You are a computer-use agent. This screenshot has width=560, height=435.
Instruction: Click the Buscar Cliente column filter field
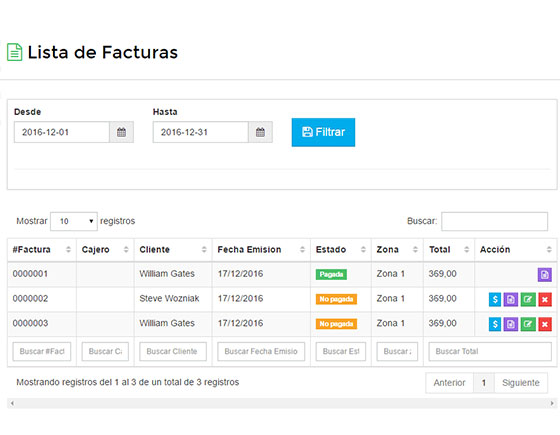[x=173, y=351]
